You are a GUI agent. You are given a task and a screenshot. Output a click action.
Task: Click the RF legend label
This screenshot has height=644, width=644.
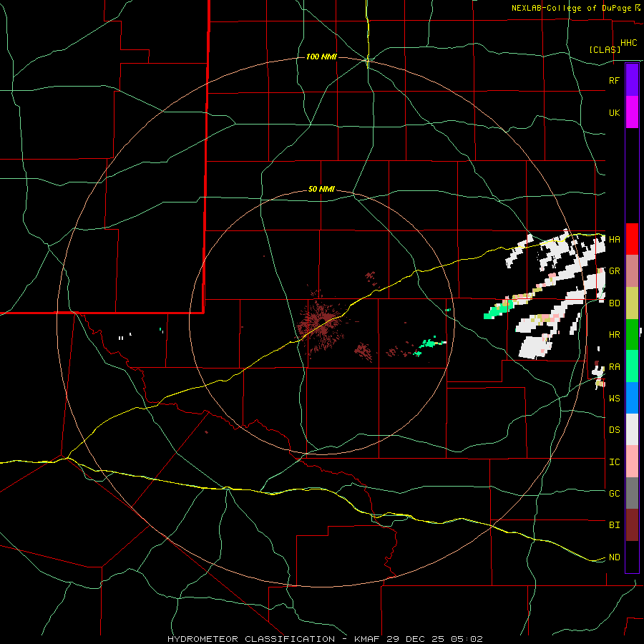[x=614, y=80]
